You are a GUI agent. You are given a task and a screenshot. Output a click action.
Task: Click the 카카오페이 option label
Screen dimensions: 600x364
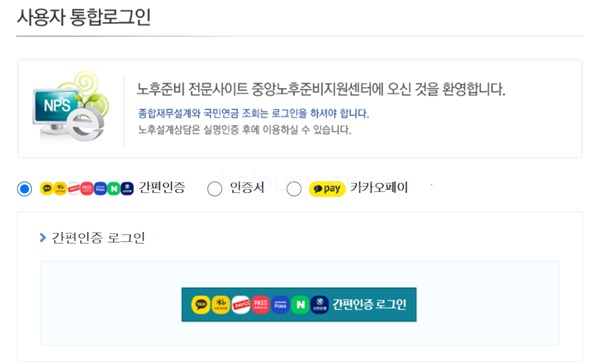coord(379,188)
